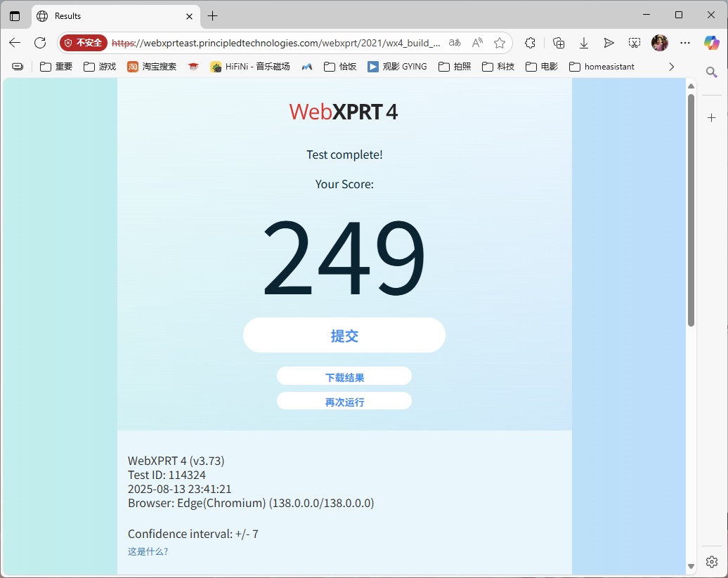The width and height of the screenshot is (728, 578).
Task: Click the 2025-08-13 23:41:21 timestamp
Action: tap(179, 489)
